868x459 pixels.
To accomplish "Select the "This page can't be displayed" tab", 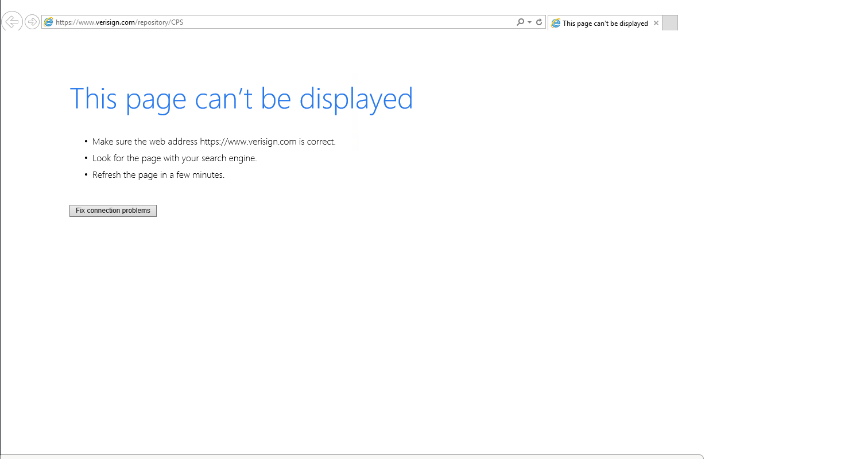I will pyautogui.click(x=605, y=24).
